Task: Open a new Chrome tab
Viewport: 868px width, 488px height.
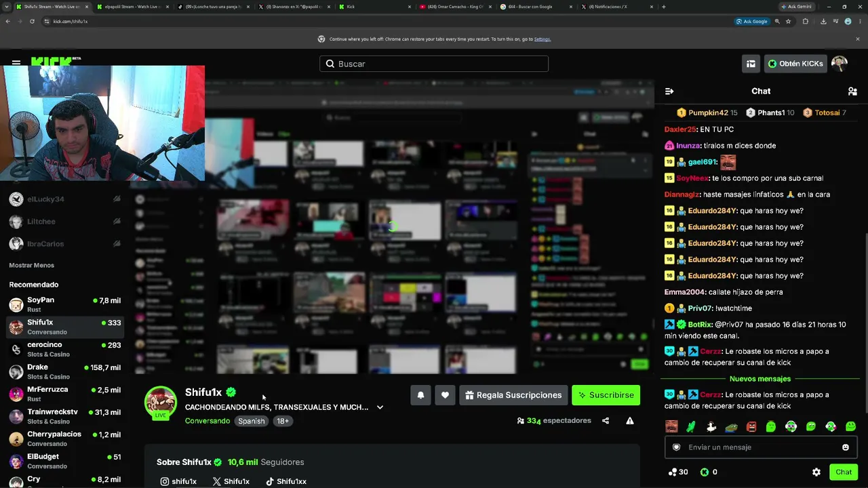Action: click(x=663, y=7)
